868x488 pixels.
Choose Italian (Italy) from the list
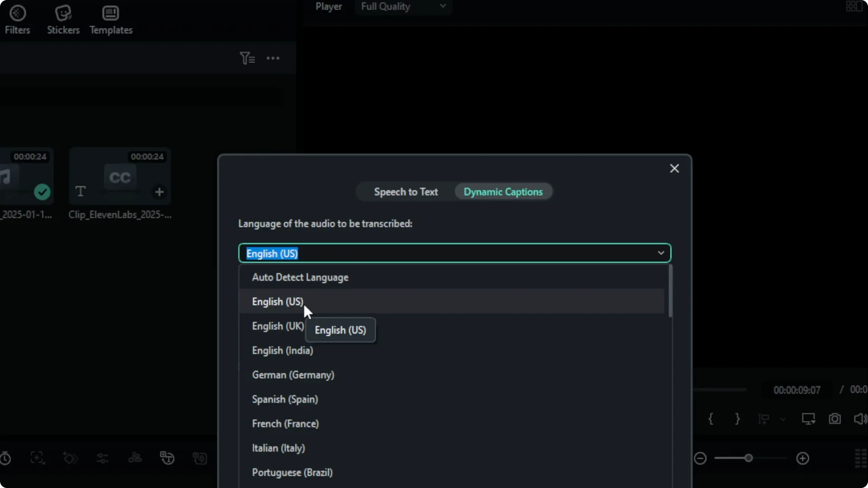pos(452,448)
